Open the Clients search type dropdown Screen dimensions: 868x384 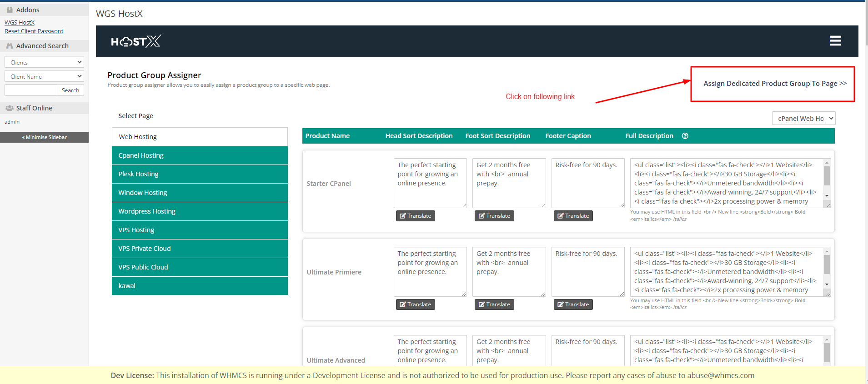pyautogui.click(x=44, y=62)
